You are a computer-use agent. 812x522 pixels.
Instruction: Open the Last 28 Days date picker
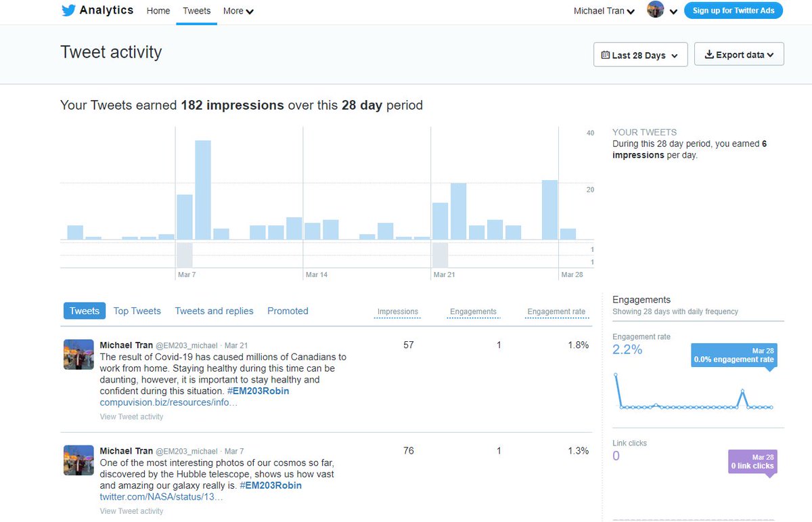pos(641,55)
